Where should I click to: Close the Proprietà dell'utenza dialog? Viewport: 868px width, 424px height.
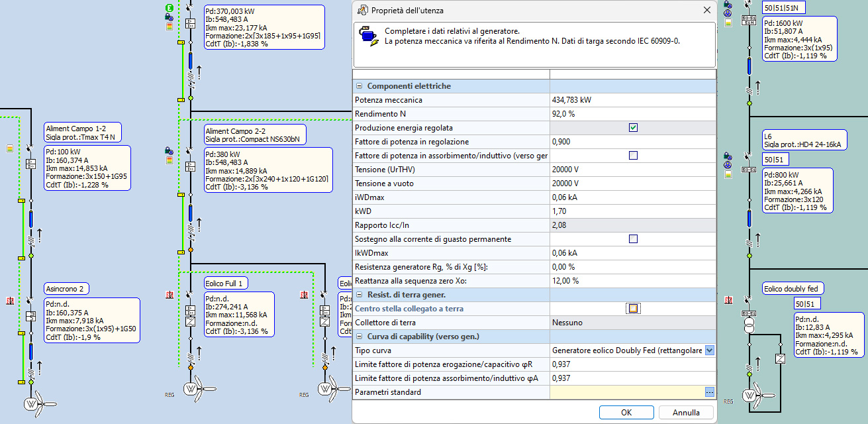point(706,10)
